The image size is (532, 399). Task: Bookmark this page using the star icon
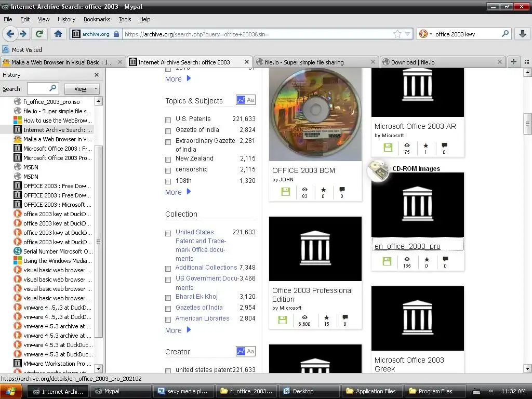click(x=397, y=34)
